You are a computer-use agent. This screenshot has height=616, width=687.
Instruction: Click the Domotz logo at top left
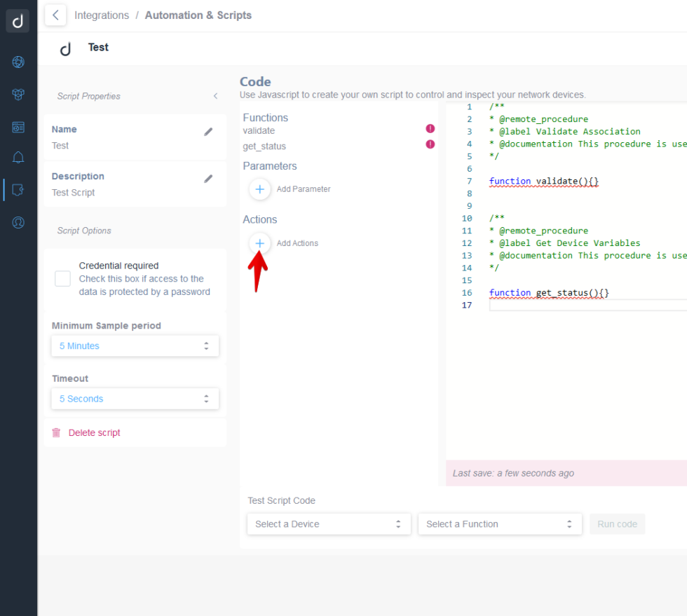(18, 20)
